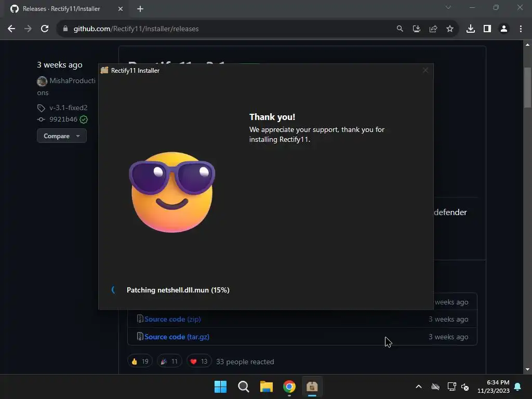Toggle Chrome side panel icon

487,29
